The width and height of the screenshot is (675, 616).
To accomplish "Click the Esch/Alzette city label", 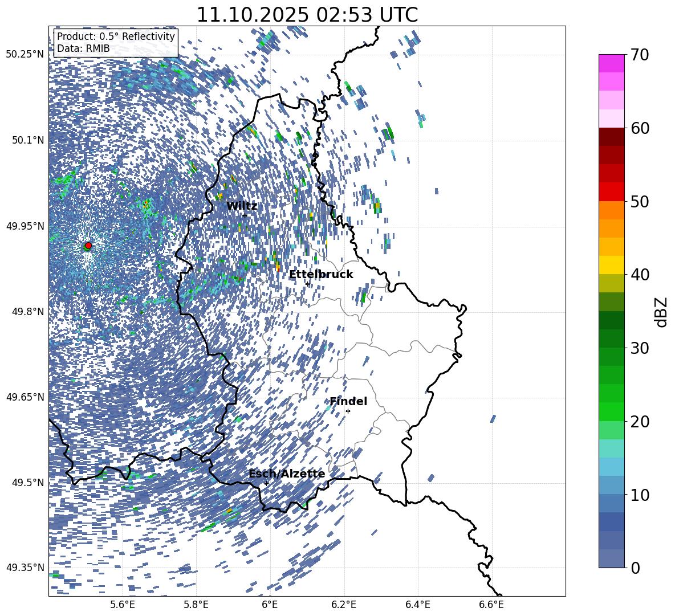I will (x=287, y=474).
